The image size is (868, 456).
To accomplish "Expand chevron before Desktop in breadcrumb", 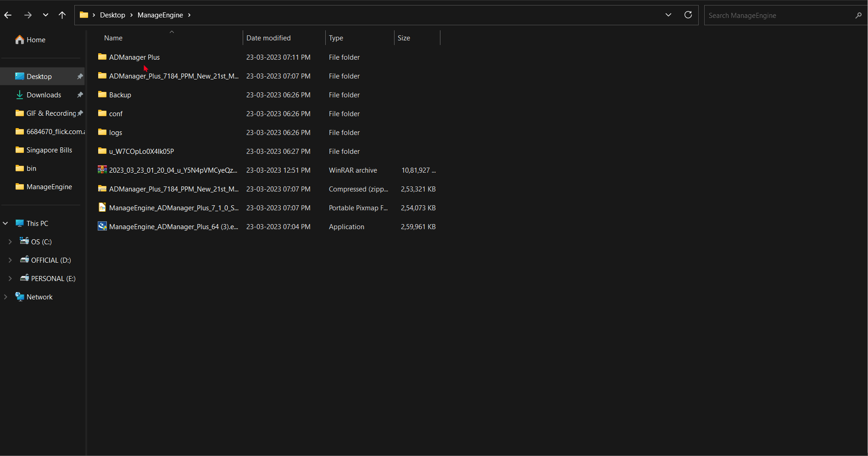I will coord(94,15).
